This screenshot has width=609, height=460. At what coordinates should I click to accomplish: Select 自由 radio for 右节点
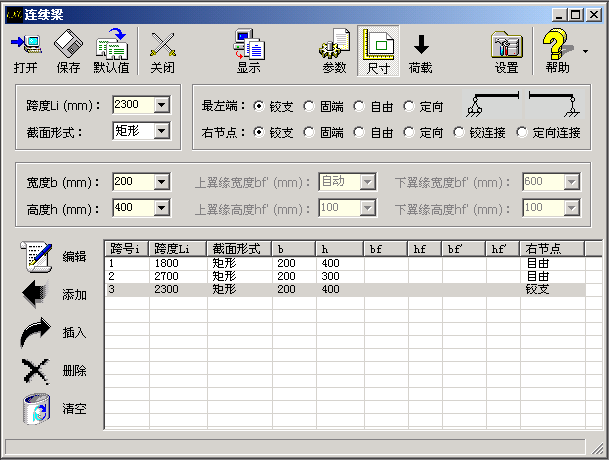pyautogui.click(x=359, y=131)
